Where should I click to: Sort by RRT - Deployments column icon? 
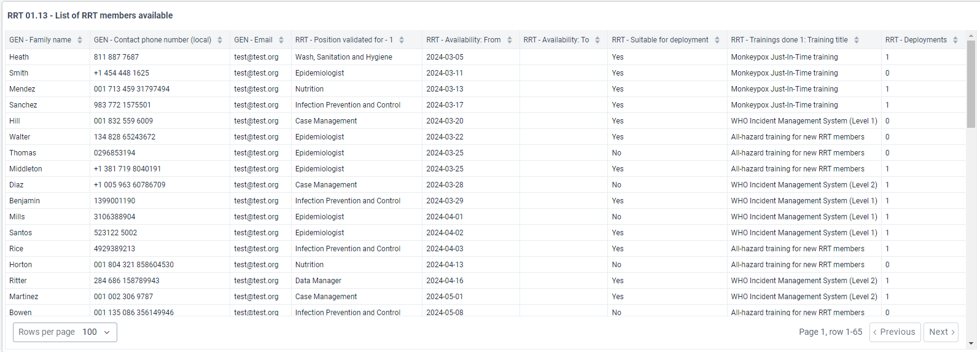click(955, 40)
